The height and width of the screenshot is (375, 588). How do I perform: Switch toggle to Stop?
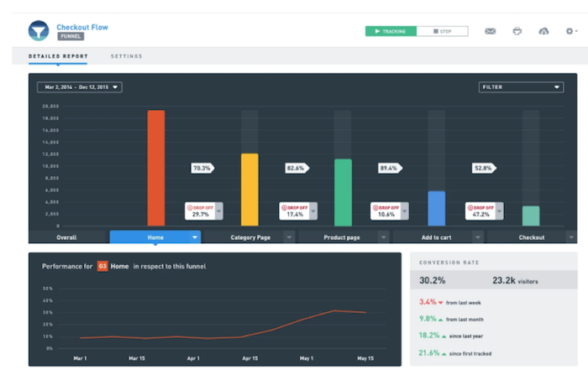pos(443,31)
